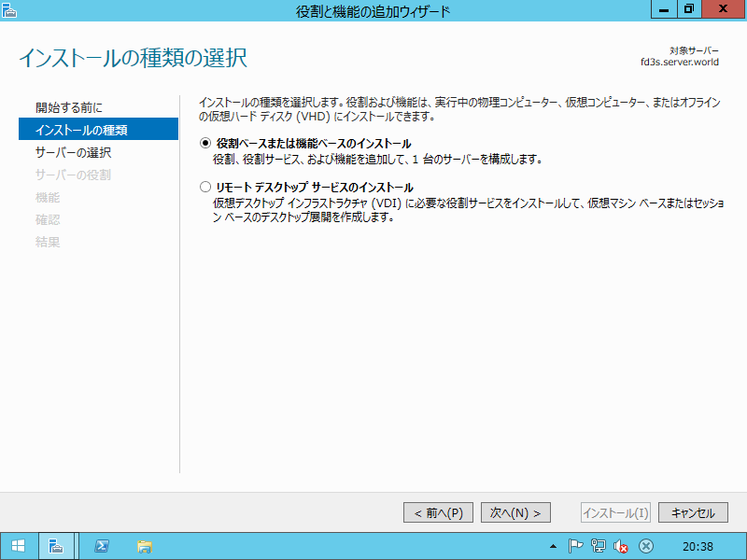Restore down the wizard window
The image size is (747, 560).
688,9
